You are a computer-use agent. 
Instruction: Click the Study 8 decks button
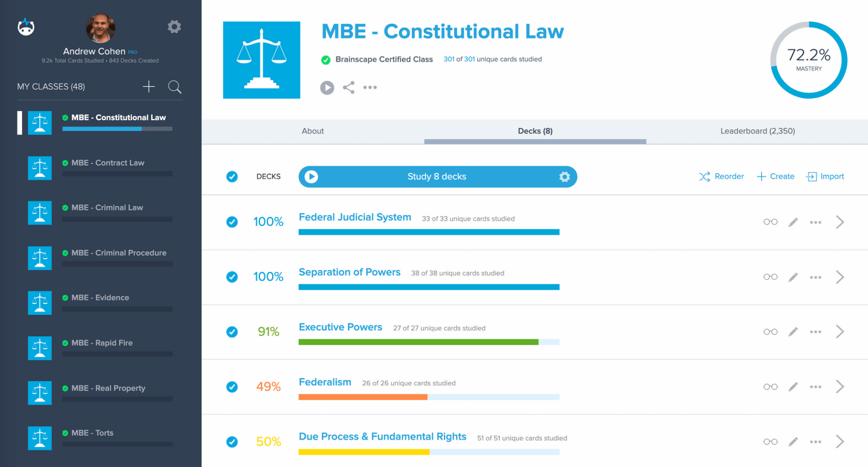437,177
